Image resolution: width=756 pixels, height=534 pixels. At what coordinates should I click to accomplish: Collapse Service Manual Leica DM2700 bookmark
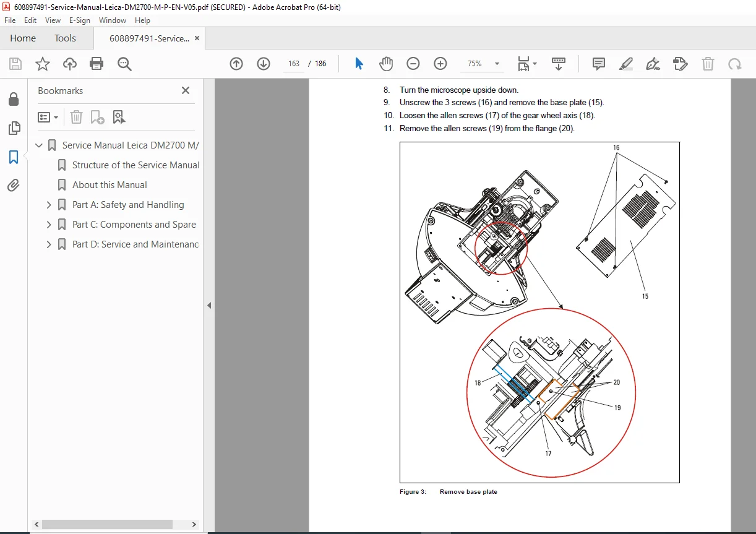pos(40,145)
